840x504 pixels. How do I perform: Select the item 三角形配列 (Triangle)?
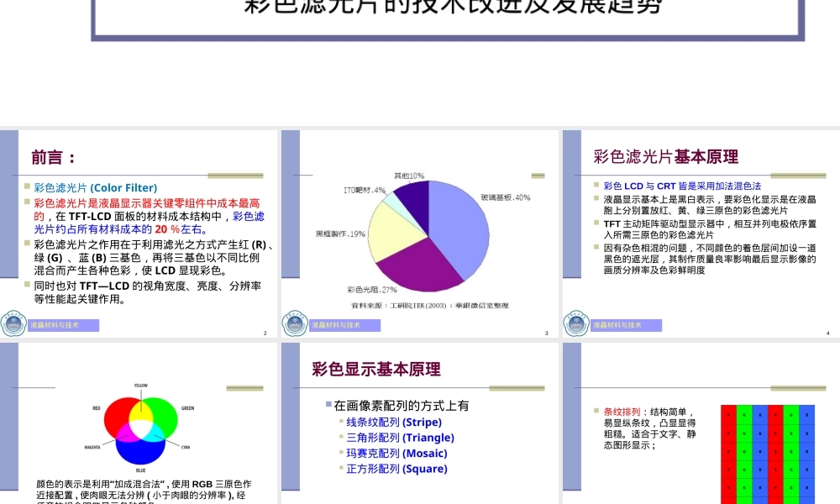(400, 438)
